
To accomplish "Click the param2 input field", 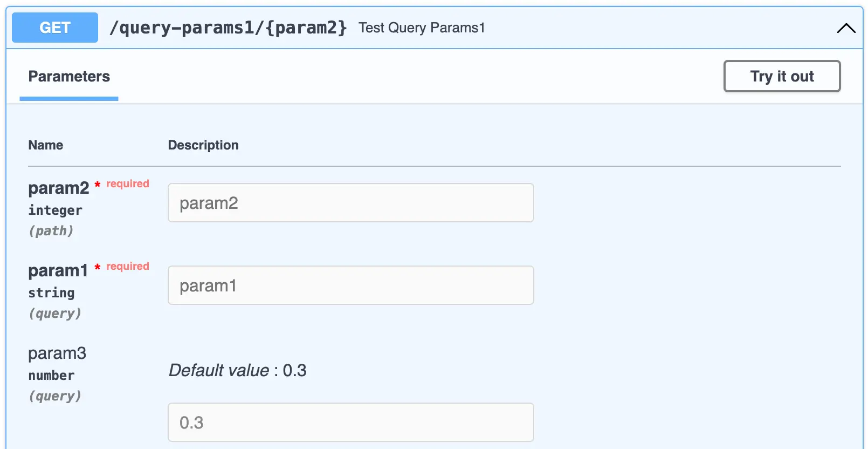I will click(x=350, y=202).
